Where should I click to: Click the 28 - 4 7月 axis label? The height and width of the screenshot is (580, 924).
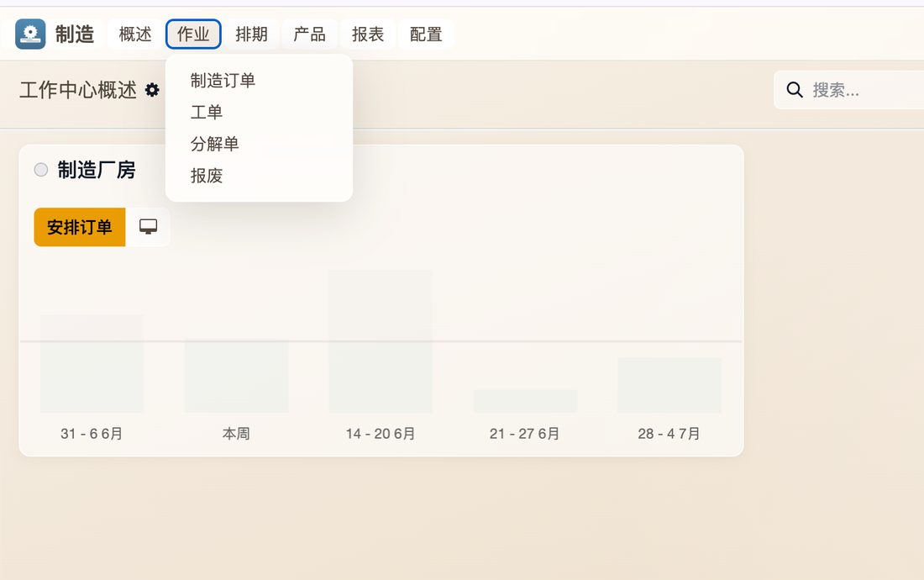669,434
